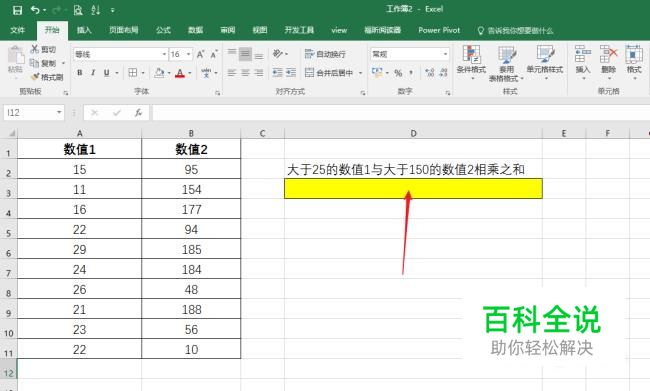Viewport: 650px width, 391px height.
Task: Expand the Name Box dropdown arrow
Action: (x=59, y=113)
